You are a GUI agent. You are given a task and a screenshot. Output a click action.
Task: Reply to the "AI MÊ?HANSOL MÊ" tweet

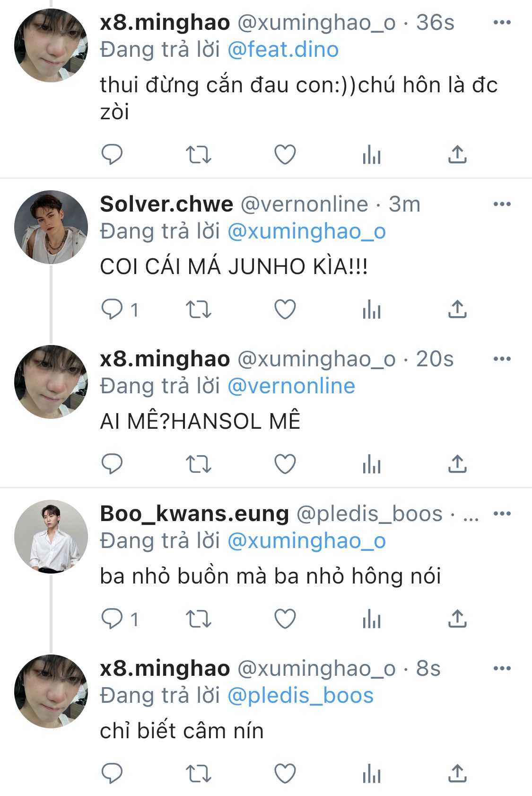[x=112, y=464]
